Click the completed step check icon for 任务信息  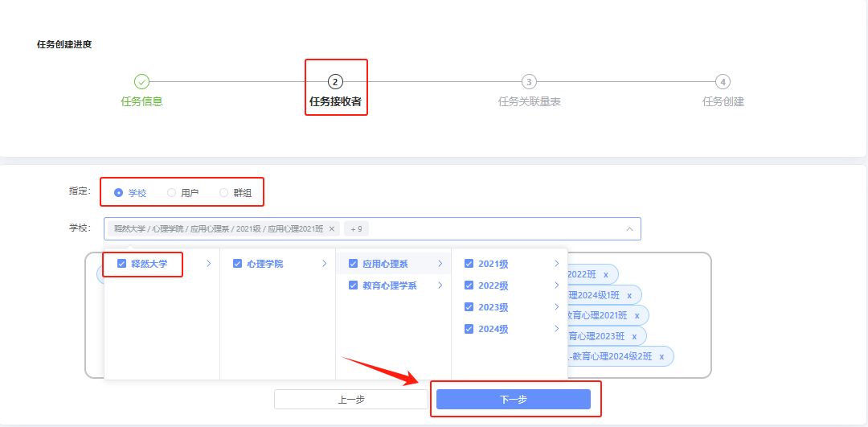tap(141, 82)
